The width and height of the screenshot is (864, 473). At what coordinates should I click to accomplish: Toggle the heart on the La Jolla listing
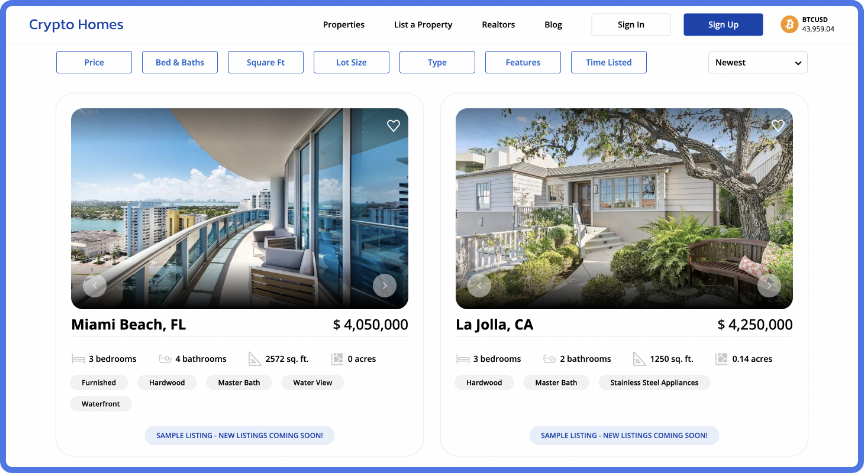click(x=777, y=125)
